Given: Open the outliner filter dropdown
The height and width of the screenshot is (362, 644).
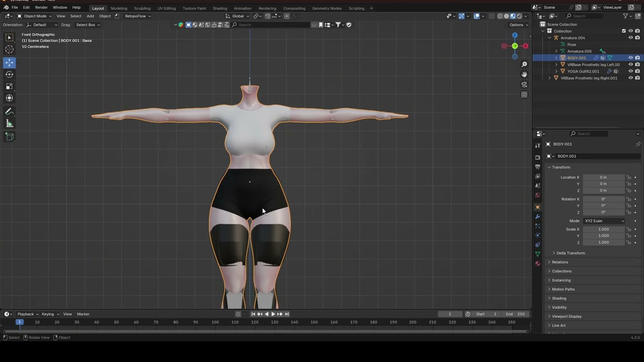Looking at the screenshot, I should click(627, 16).
